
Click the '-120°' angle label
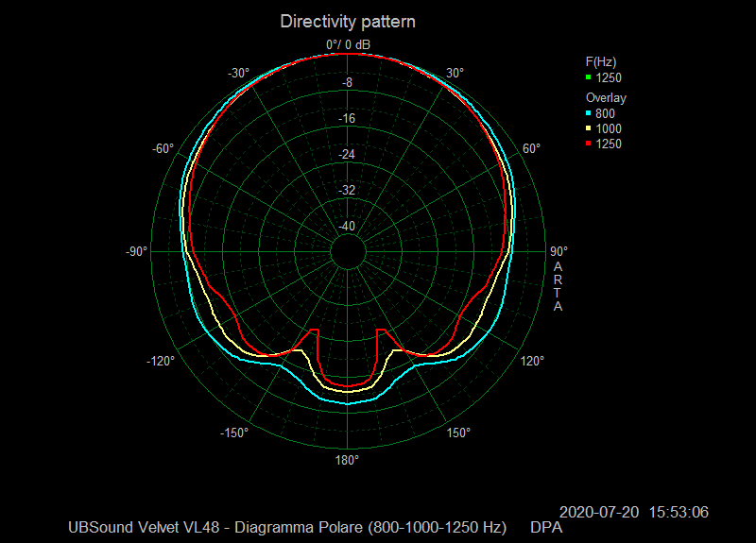tap(161, 361)
